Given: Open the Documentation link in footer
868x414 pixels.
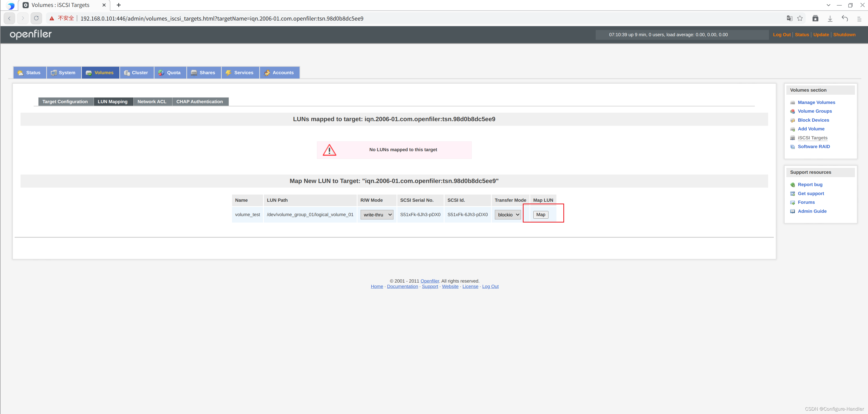Looking at the screenshot, I should tap(402, 286).
